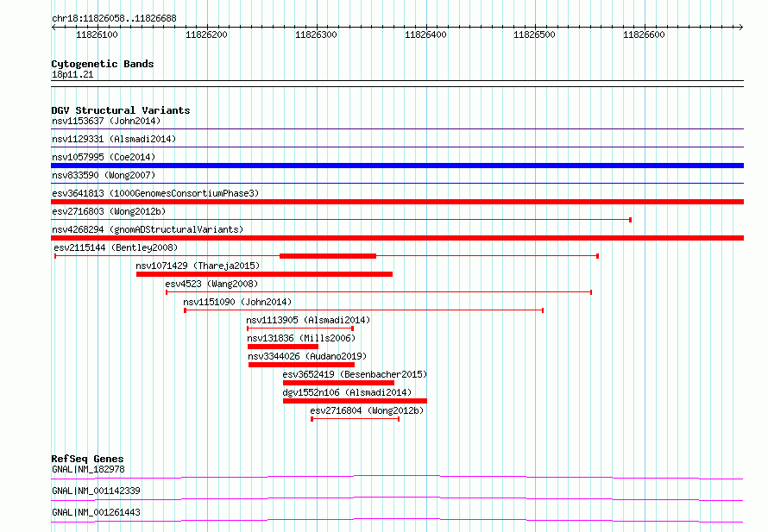Open variant nsv131836 (Mills2006) label
Screen dimensions: 768x532
tap(302, 338)
